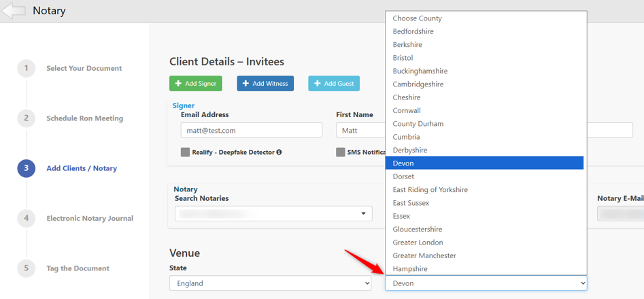Select Greater London in the county list
Viewport: 644px width, 299px height.
484,242
